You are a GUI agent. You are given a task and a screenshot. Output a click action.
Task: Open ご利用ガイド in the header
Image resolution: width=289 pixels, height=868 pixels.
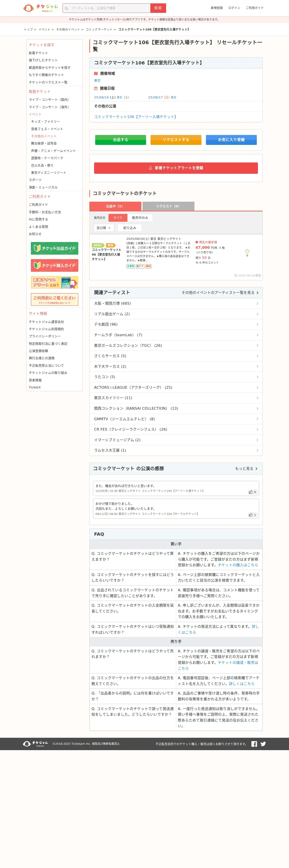tap(255, 8)
